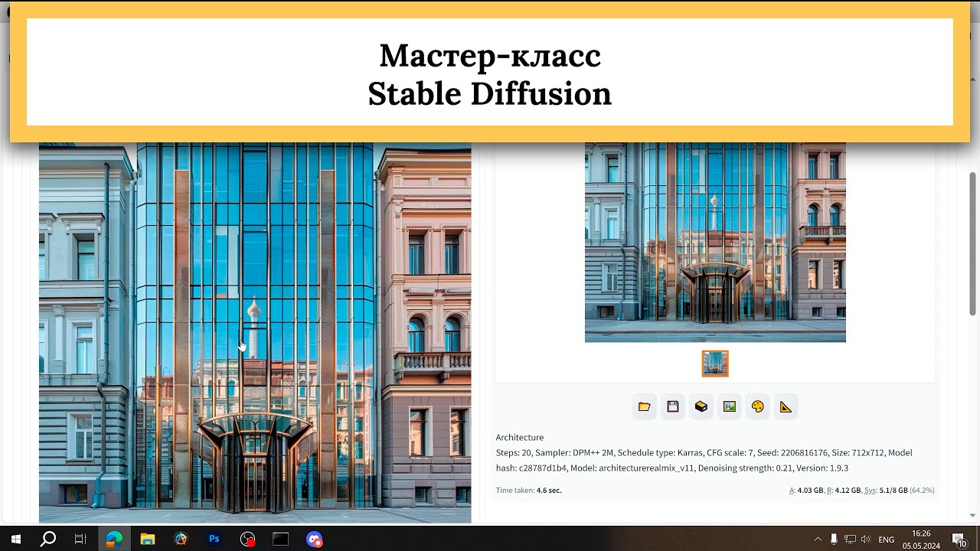980x551 pixels.
Task: Open the recorder app with red dot icon
Action: (x=247, y=539)
